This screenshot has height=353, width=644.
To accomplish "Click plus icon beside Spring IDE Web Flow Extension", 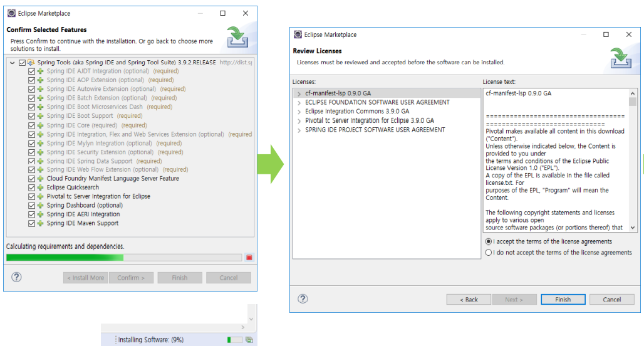I will (x=40, y=170).
